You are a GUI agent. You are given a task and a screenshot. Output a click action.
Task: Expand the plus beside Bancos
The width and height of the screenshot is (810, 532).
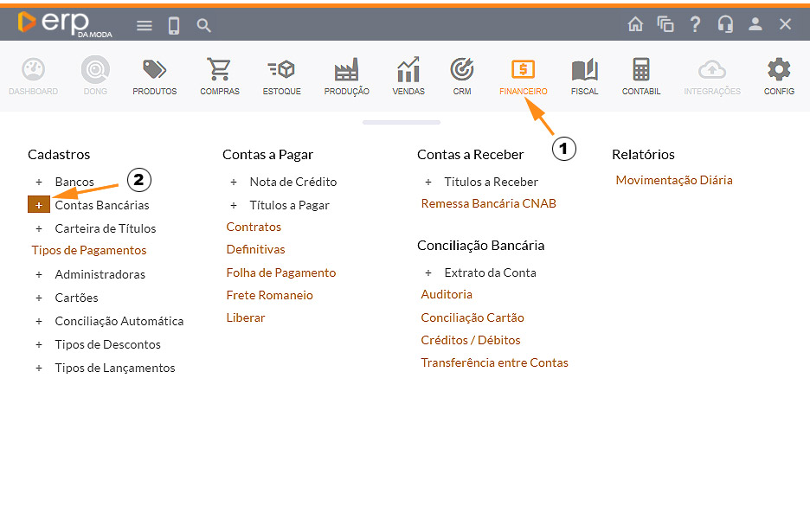(39, 182)
